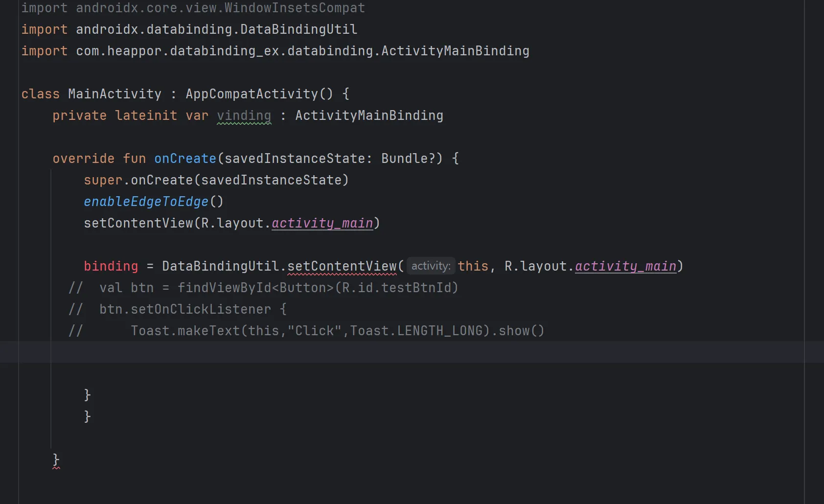Click DataBindingUtil in the binding assignment

click(221, 266)
